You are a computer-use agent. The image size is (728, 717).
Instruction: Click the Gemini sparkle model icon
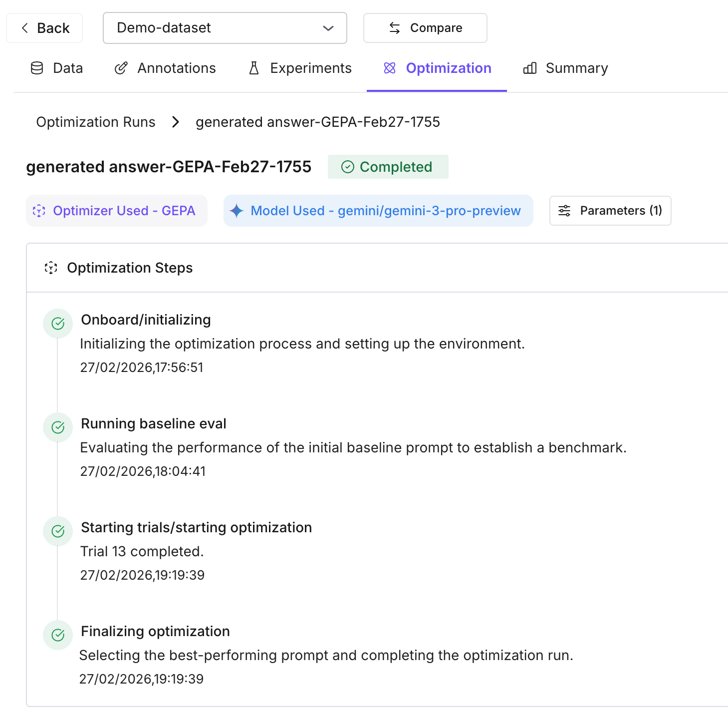coord(237,211)
